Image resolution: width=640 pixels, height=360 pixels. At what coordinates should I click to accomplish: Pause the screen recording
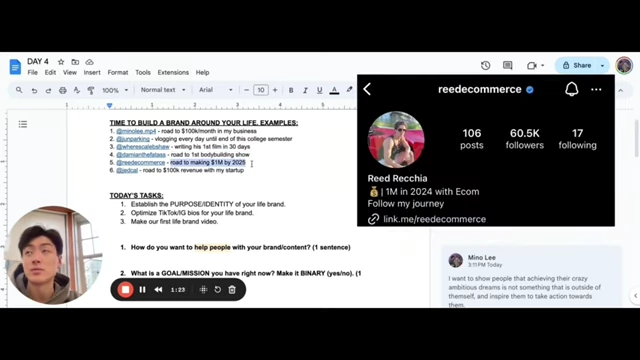(x=142, y=290)
